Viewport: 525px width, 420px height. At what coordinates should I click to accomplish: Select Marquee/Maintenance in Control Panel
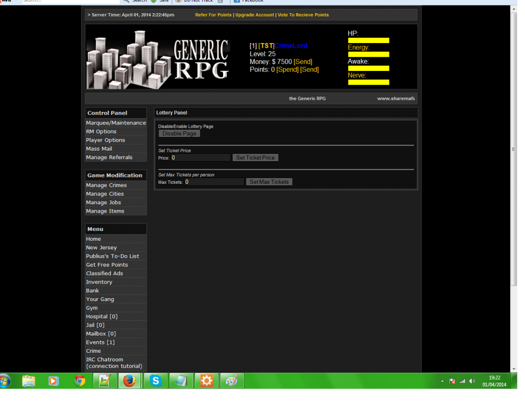click(115, 123)
